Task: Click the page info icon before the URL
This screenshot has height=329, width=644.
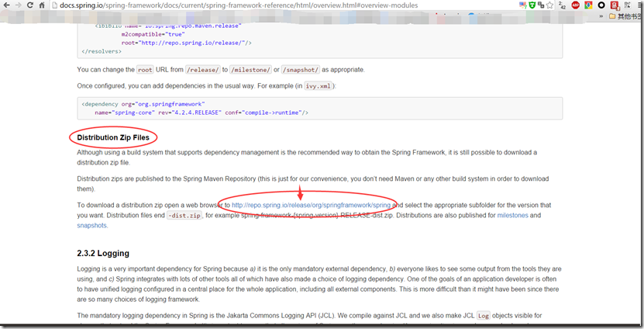Action: (x=54, y=5)
